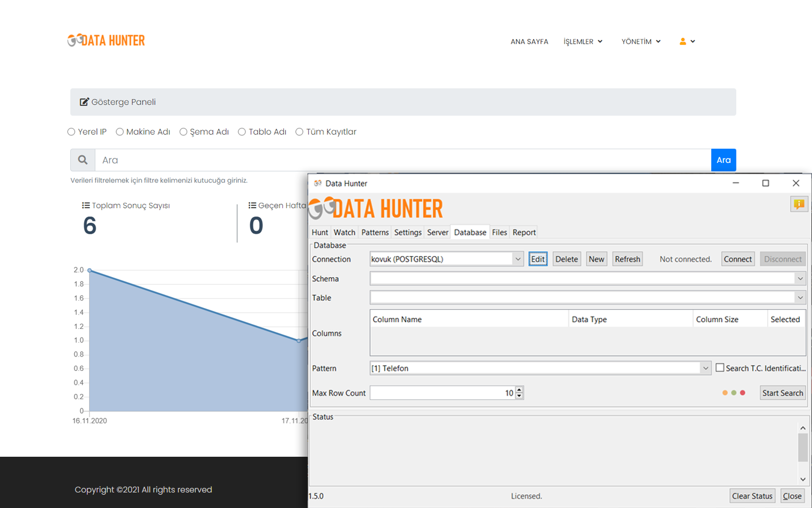Image resolution: width=812 pixels, height=508 pixels.
Task: Click the magnifier icon beside search box
Action: click(x=83, y=160)
